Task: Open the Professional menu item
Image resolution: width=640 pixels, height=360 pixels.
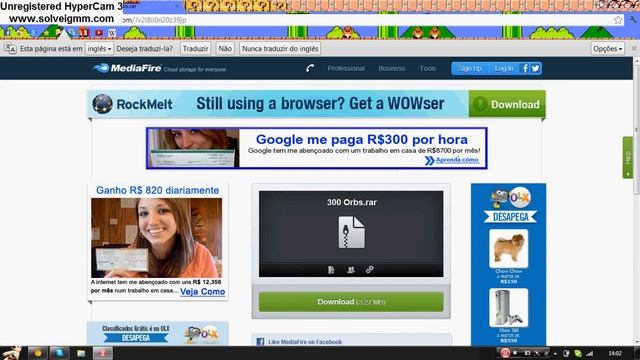Action: [346, 68]
